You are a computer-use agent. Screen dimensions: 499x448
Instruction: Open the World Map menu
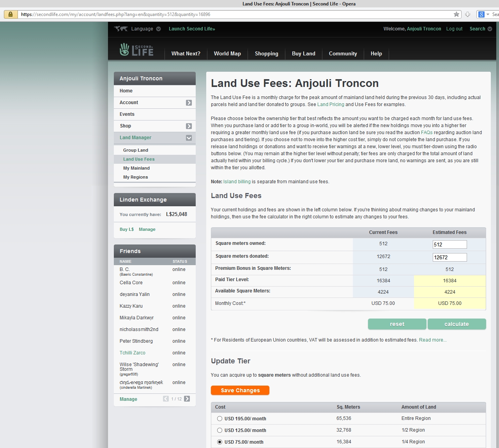(227, 54)
